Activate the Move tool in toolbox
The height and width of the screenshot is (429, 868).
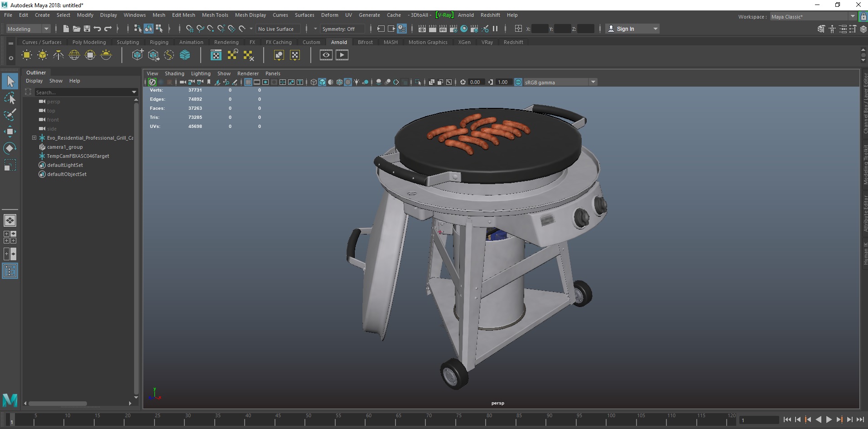(10, 132)
